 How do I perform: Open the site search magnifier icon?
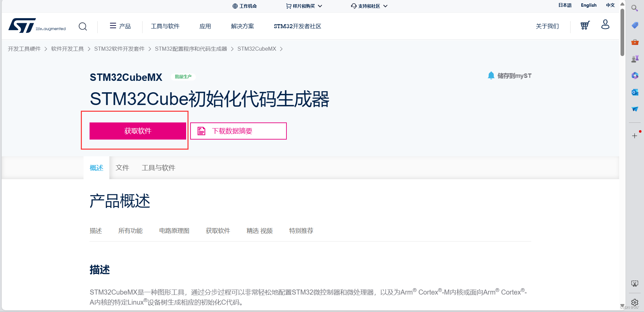point(83,26)
